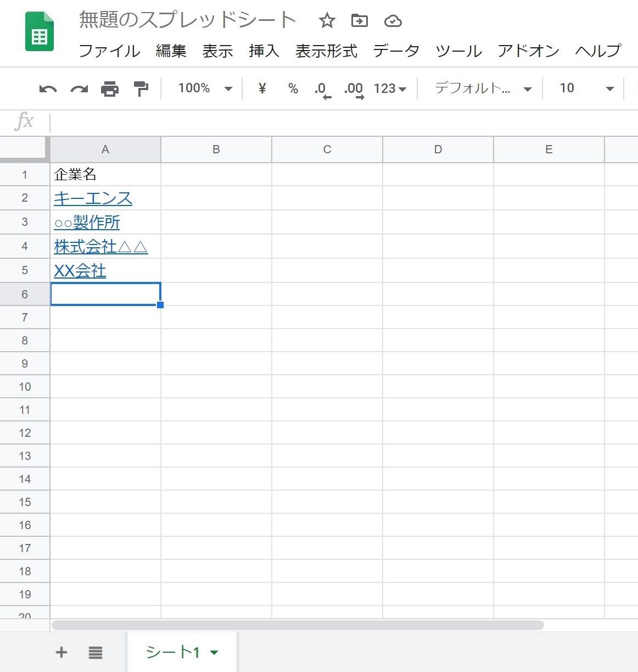Screen dimensions: 638x672
Task: Select row 10 header
Action: pos(25,387)
